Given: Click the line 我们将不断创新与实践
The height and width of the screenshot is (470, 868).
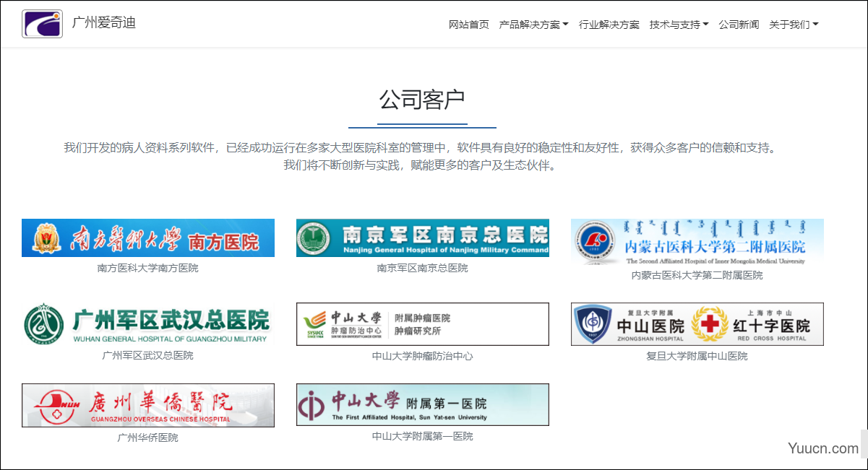Looking at the screenshot, I should click(x=422, y=165).
